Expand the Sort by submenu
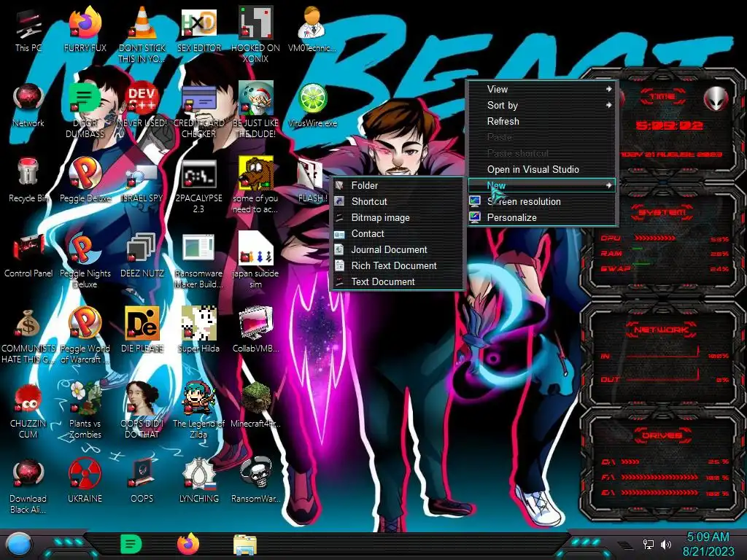The height and width of the screenshot is (560, 747). point(542,105)
